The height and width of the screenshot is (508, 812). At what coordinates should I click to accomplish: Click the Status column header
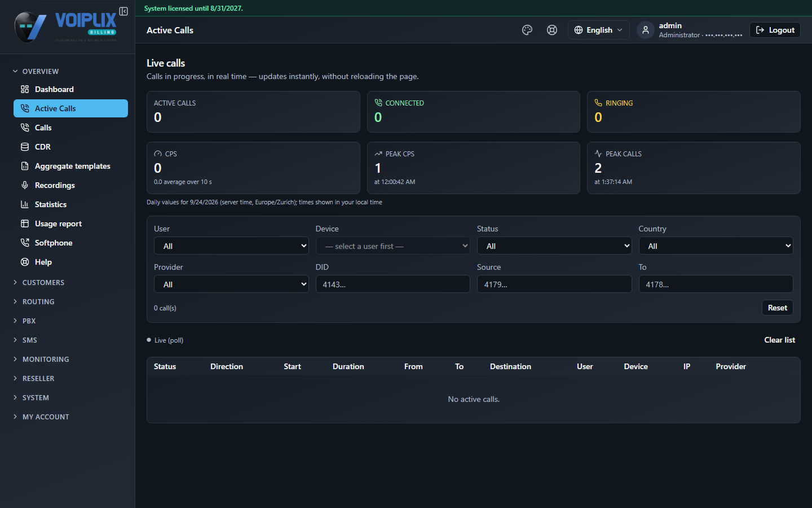pyautogui.click(x=165, y=366)
